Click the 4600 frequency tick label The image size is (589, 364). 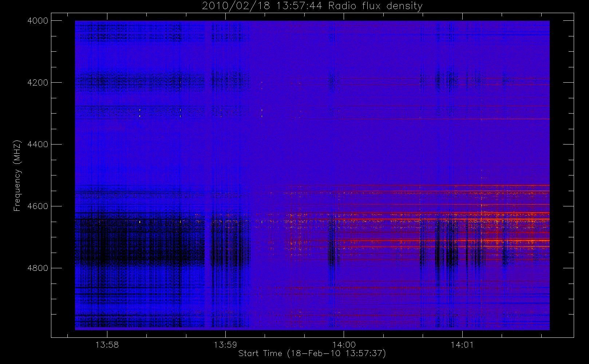tap(38, 206)
